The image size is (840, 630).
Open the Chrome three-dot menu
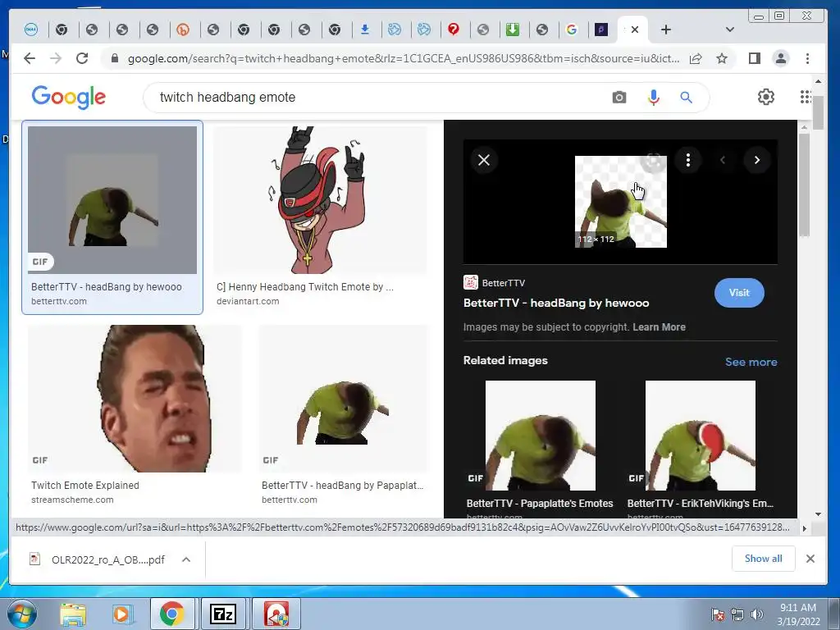[x=807, y=58]
